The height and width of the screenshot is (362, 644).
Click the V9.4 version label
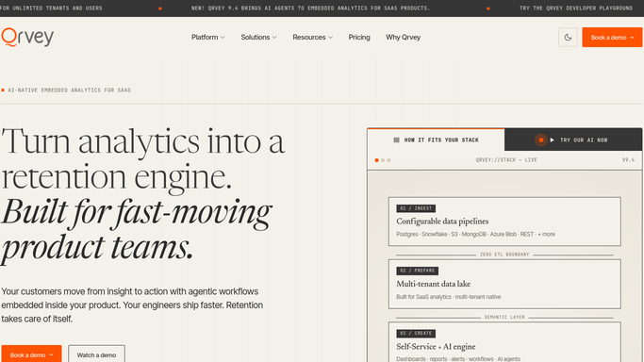628,160
